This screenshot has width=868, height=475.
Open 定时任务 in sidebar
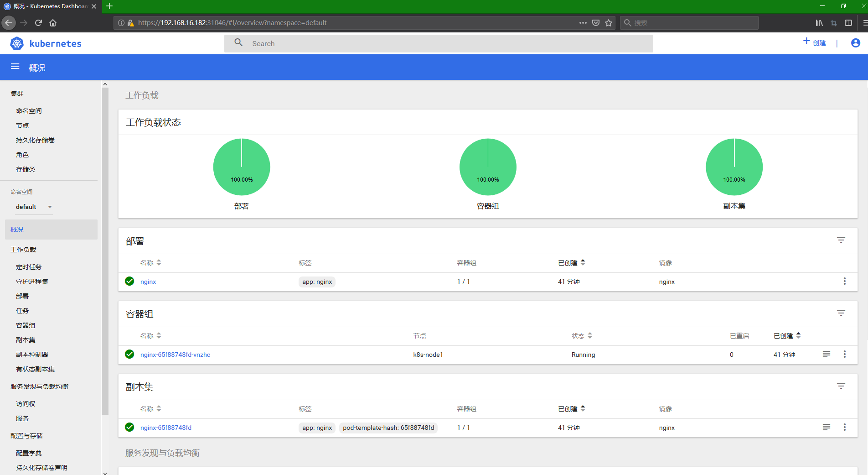coord(29,267)
